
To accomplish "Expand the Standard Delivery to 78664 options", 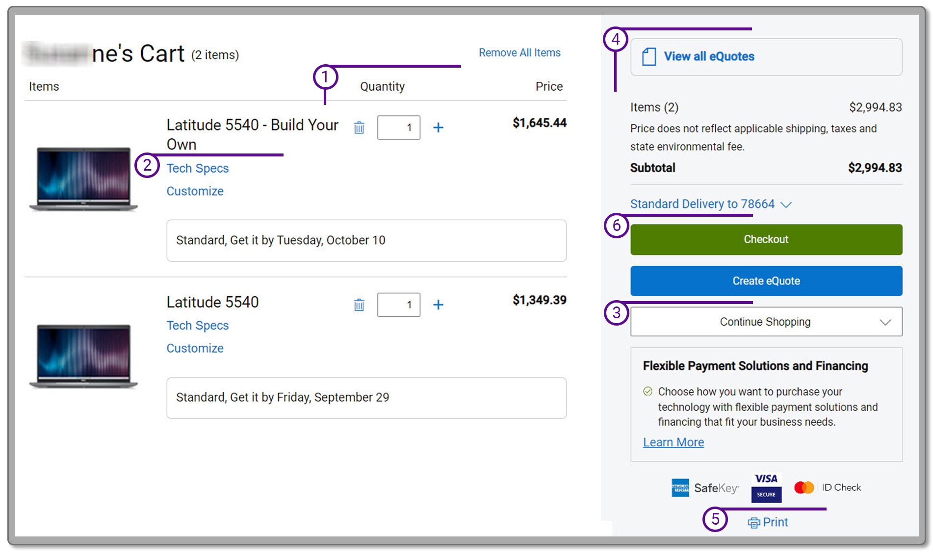I will click(711, 204).
